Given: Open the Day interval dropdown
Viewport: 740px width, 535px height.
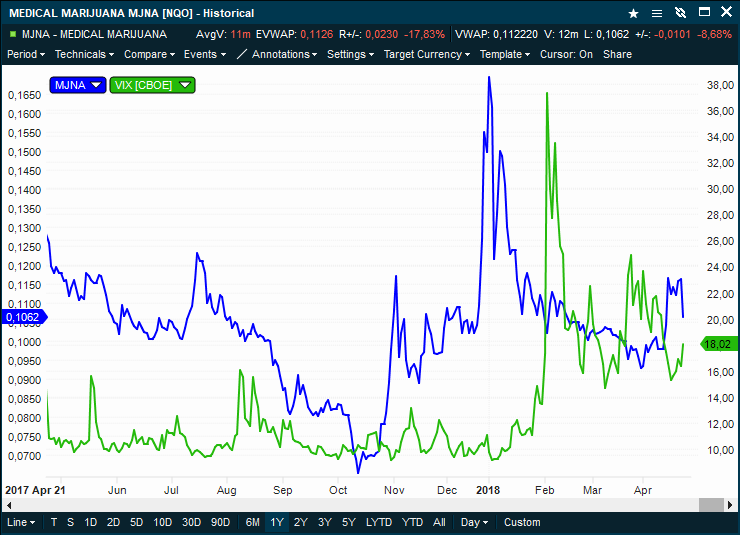Looking at the screenshot, I should [x=474, y=522].
